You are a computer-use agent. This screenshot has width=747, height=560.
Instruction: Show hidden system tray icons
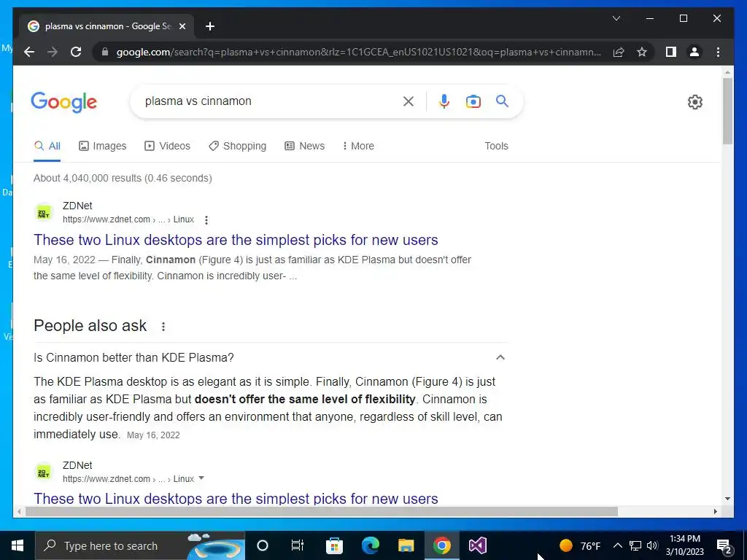pos(617,545)
